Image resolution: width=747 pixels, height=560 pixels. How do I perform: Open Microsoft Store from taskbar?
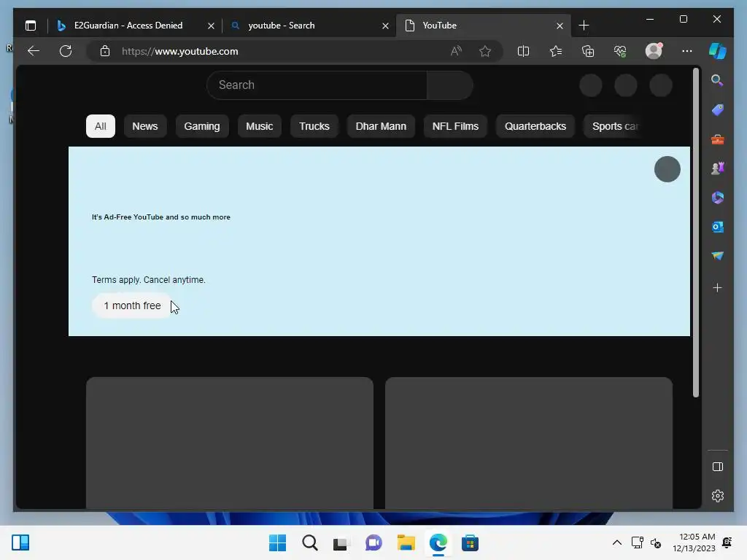[470, 542]
